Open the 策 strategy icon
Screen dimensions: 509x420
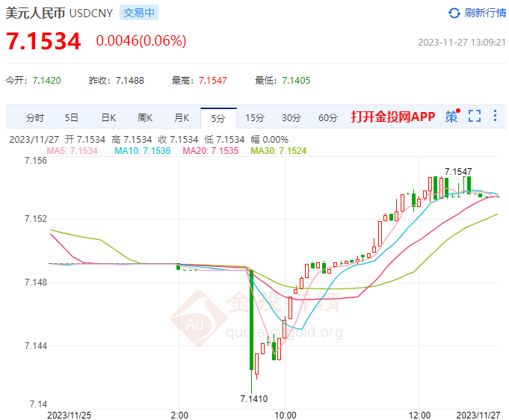pyautogui.click(x=451, y=117)
